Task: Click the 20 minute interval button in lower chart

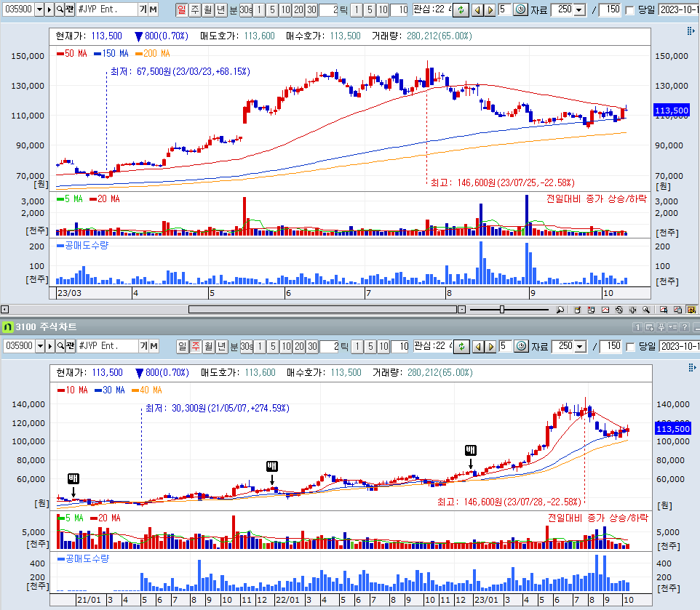Action: coord(300,347)
